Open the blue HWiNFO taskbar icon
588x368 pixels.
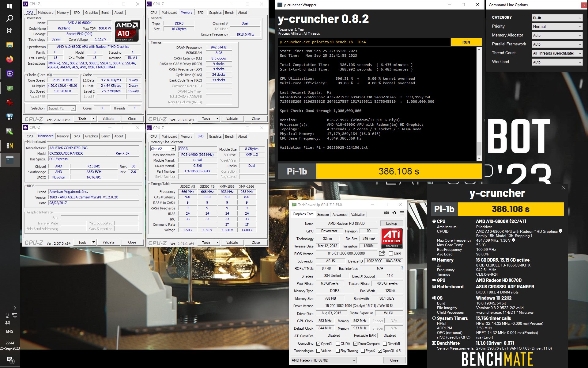click(10, 117)
